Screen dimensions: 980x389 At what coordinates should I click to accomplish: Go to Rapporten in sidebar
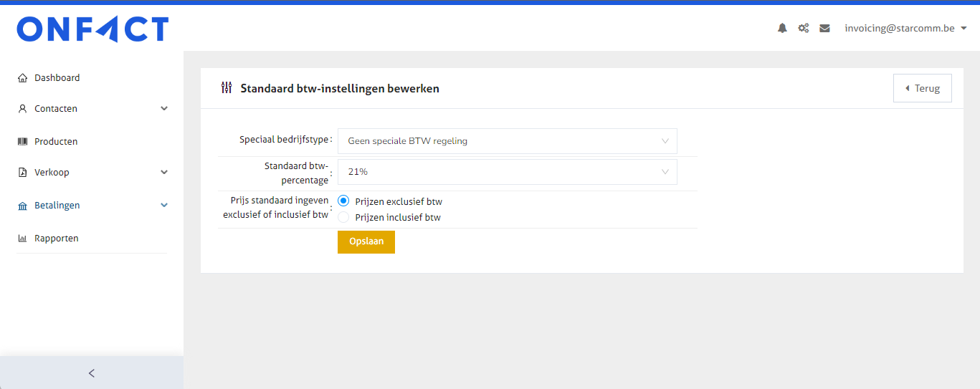pyautogui.click(x=56, y=239)
